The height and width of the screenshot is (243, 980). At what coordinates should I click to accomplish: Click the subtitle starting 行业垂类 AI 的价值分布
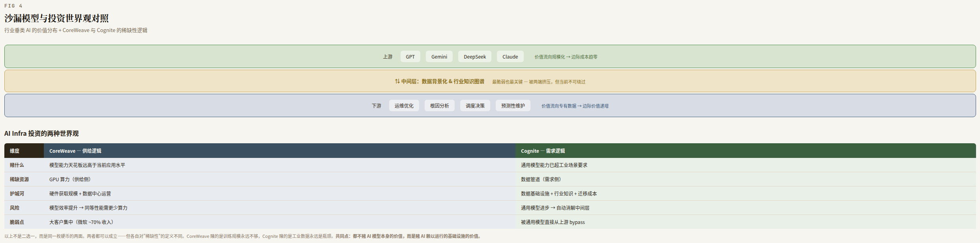[76, 30]
